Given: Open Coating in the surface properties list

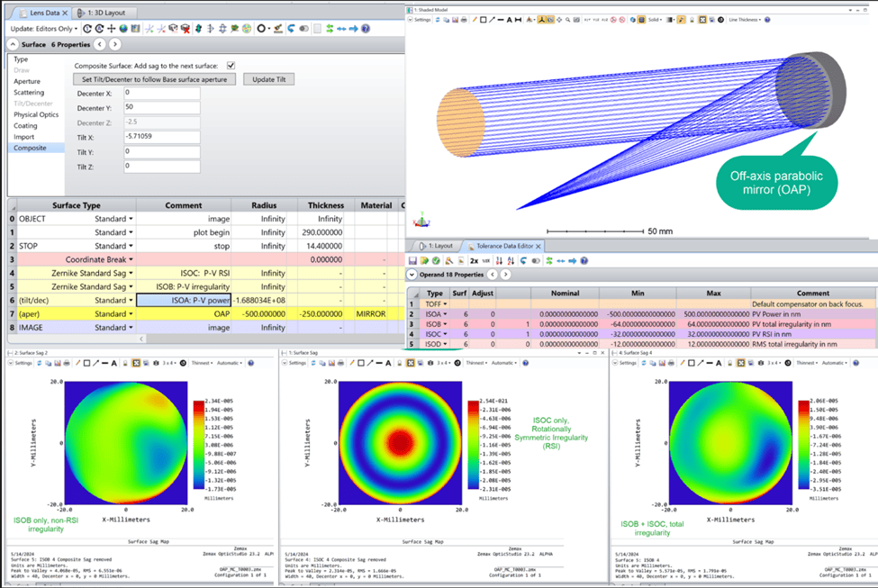Looking at the screenshot, I should (25, 125).
